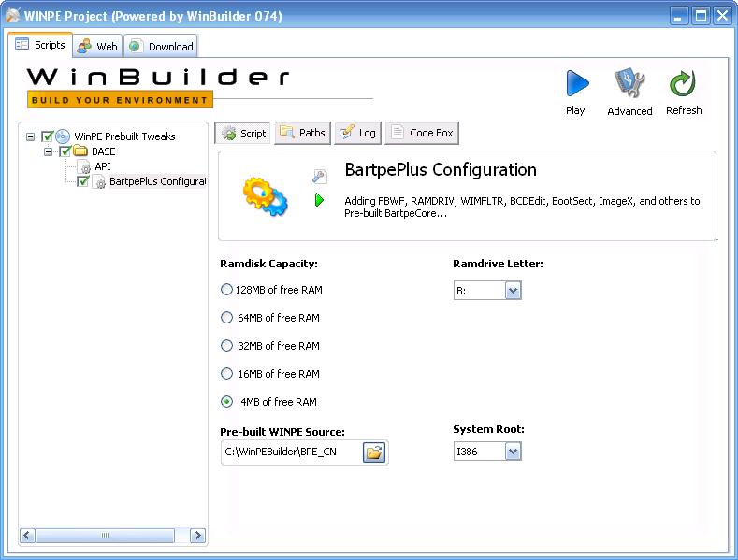This screenshot has height=560, width=738.
Task: Click tree scrollbar left arrow
Action: [27, 536]
